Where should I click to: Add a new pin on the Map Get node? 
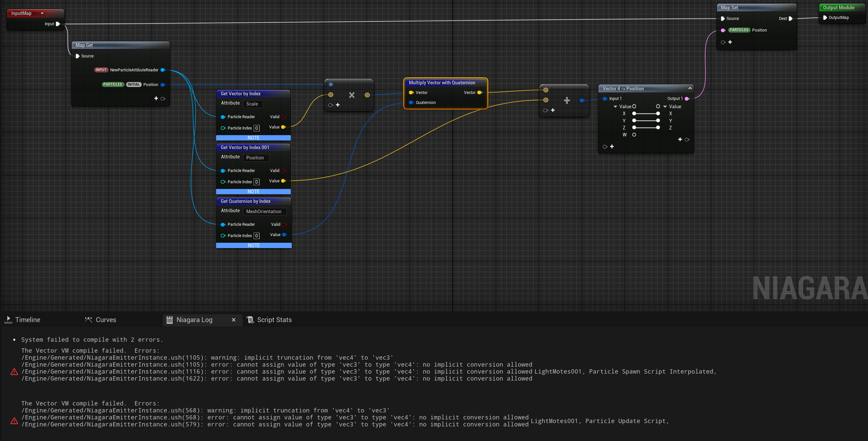(156, 98)
